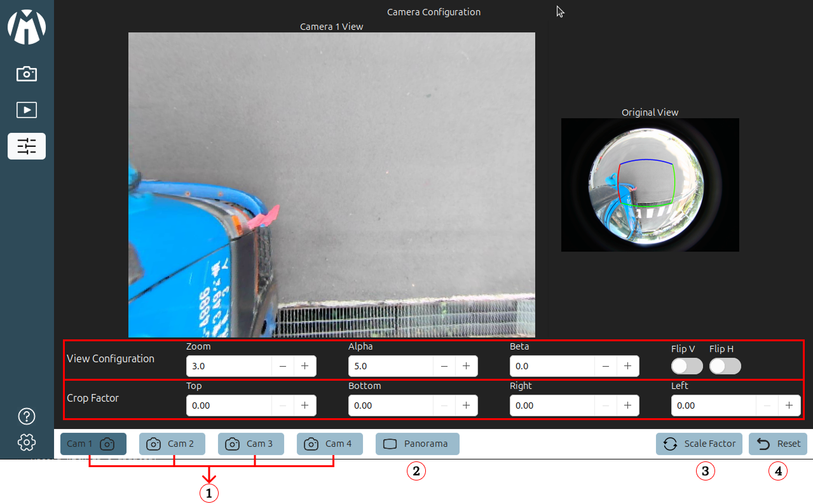813x504 pixels.
Task: Open the help question mark icon
Action: [x=27, y=416]
